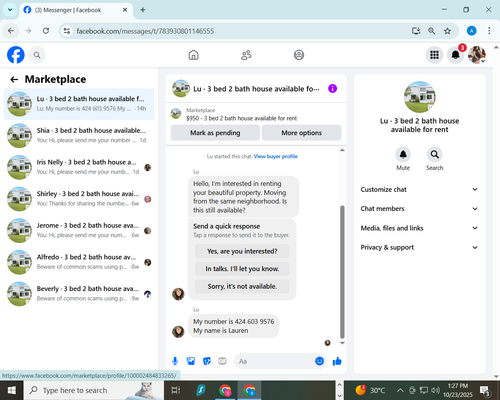Expand Chat members section

tap(419, 209)
